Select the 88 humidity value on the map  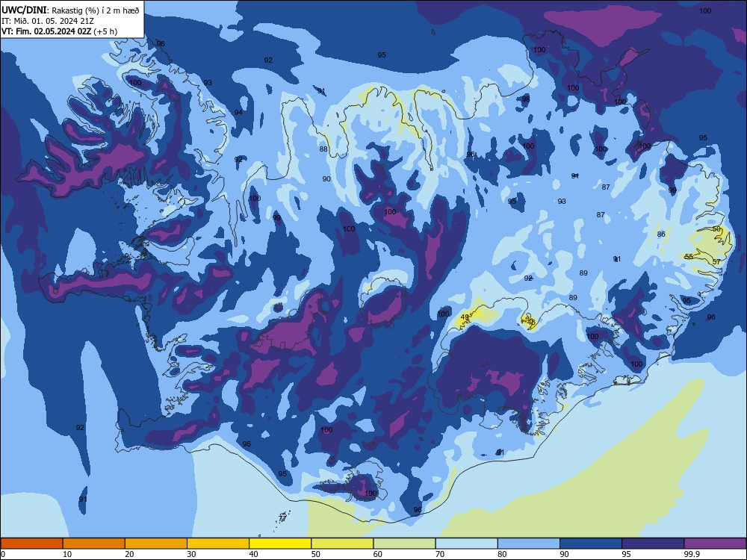[323, 149]
